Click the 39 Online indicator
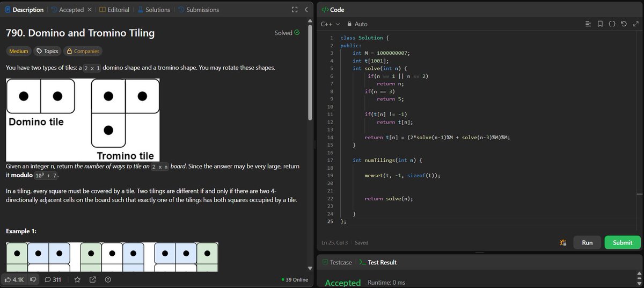644x288 pixels. pos(295,279)
